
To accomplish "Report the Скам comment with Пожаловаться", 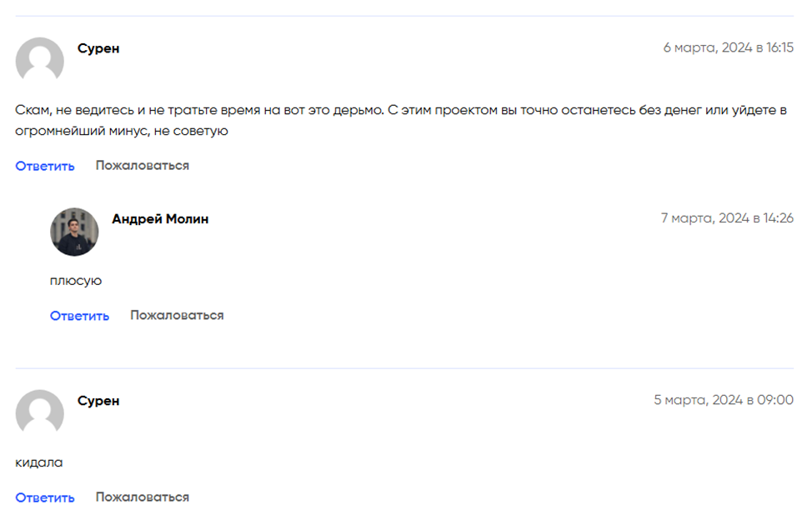I will click(x=143, y=166).
